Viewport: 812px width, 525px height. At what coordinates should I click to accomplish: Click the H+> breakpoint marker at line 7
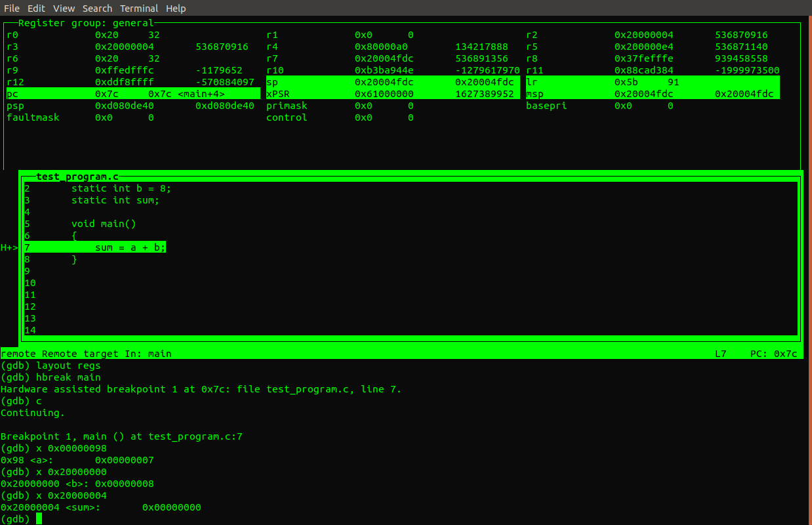point(9,247)
